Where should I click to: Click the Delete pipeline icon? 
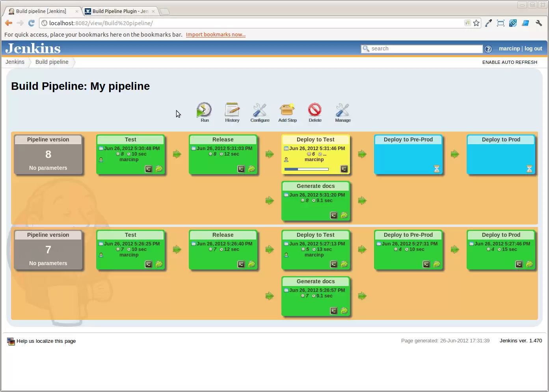click(315, 110)
